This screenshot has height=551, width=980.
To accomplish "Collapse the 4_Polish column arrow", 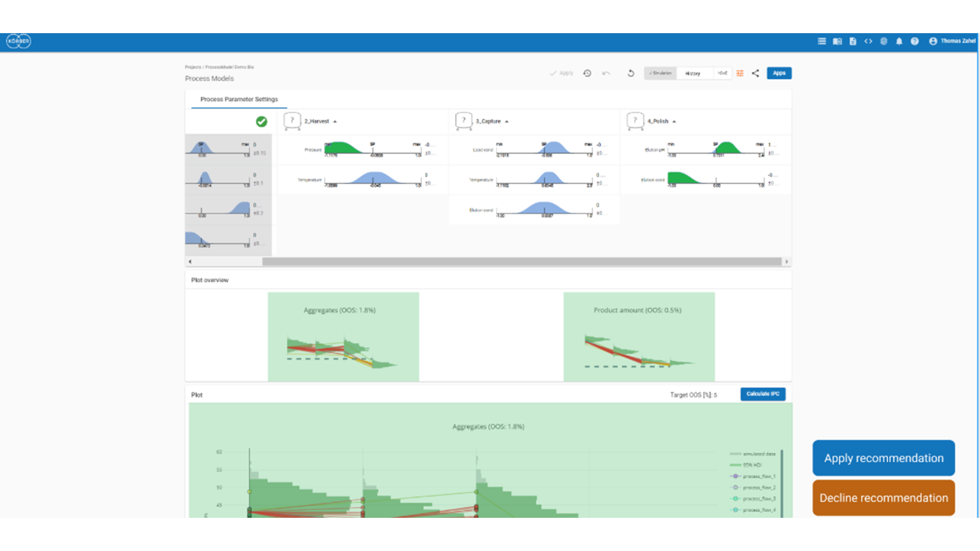I will [674, 122].
